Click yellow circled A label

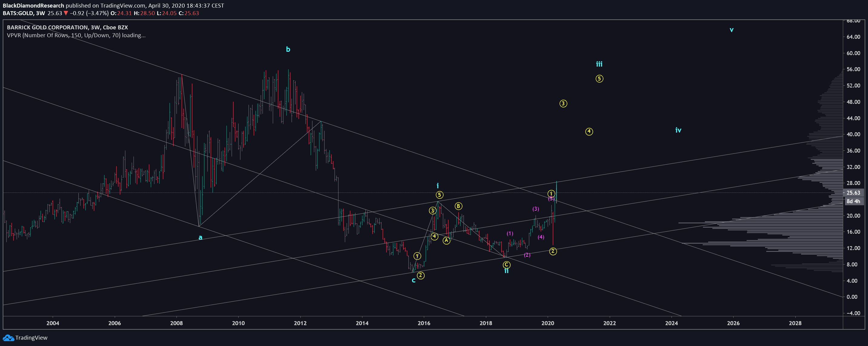447,240
